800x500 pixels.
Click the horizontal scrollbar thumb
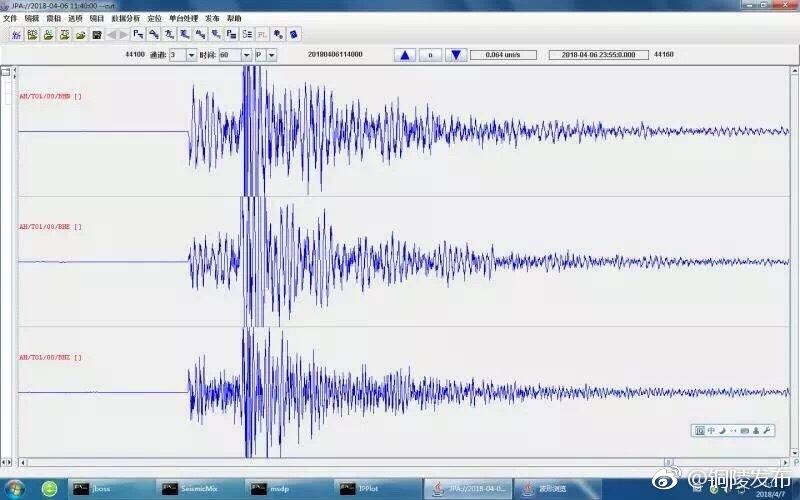[x=668, y=462]
